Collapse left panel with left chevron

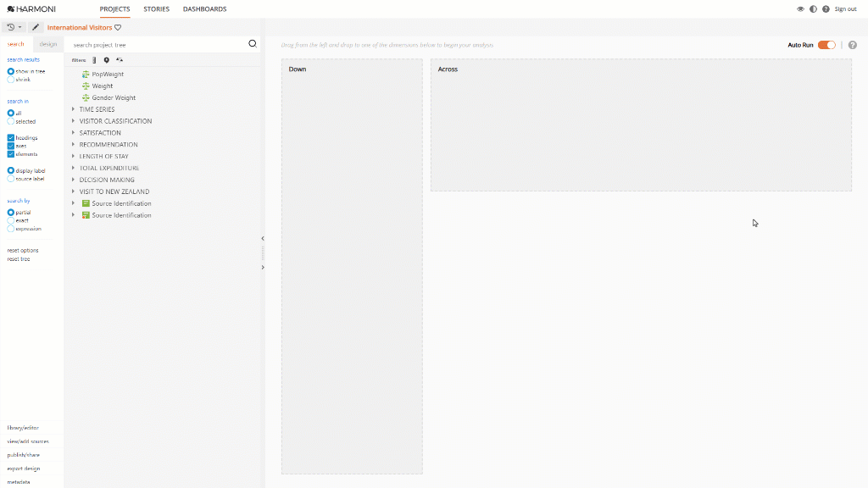tap(263, 238)
